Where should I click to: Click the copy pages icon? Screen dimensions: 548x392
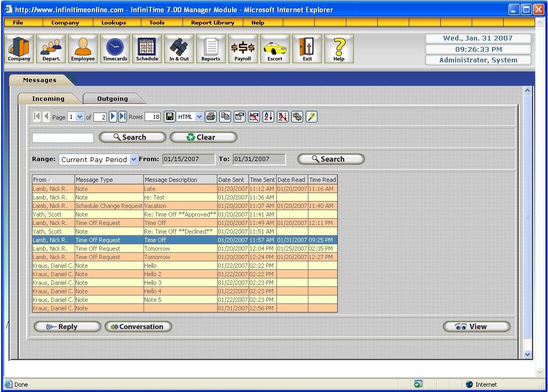coord(225,117)
